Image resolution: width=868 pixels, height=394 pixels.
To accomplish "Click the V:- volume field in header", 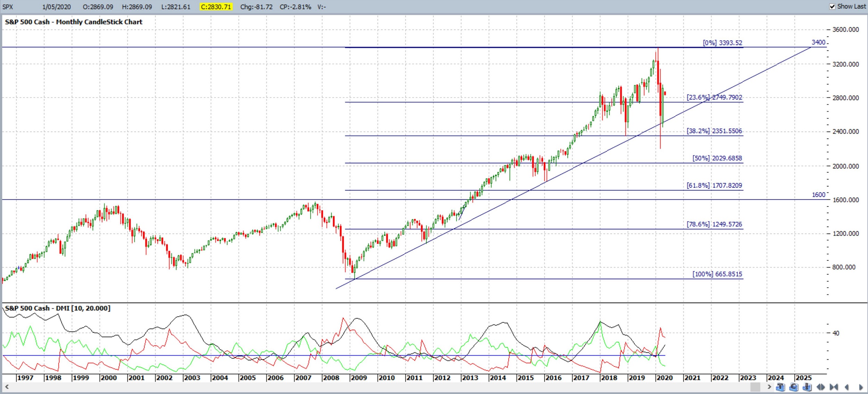I will pyautogui.click(x=322, y=7).
